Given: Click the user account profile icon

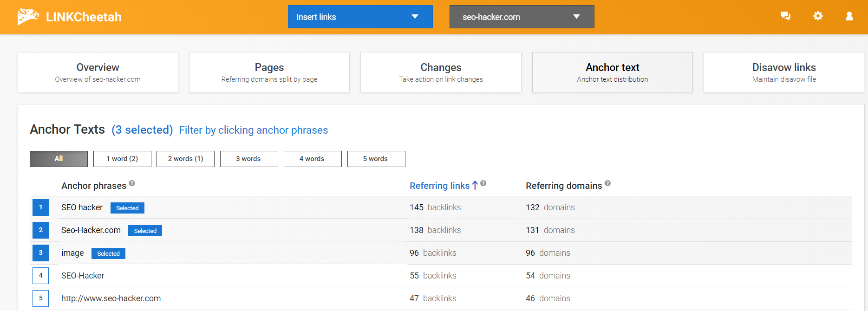Looking at the screenshot, I should [x=849, y=16].
